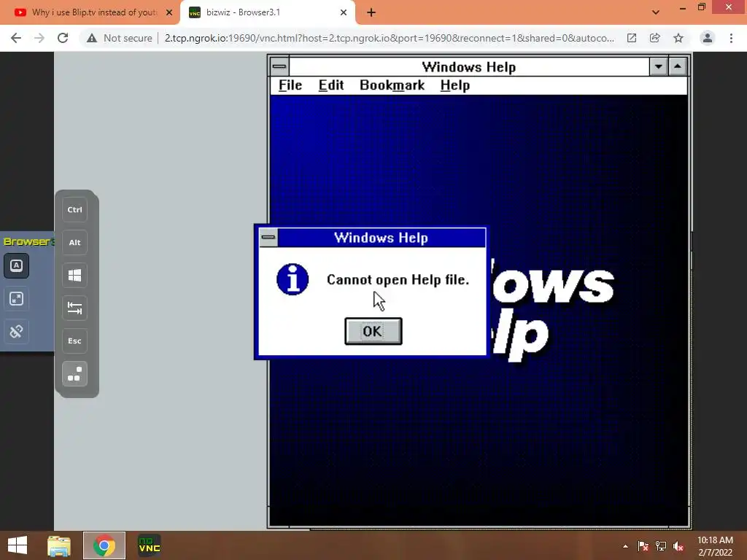Click the noVNC disconnect icon

pos(16,332)
